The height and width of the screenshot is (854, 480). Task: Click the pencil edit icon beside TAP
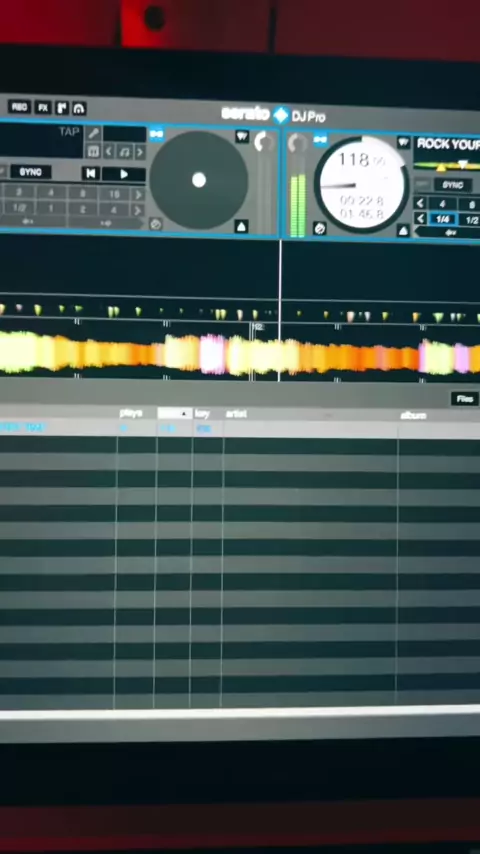(94, 133)
